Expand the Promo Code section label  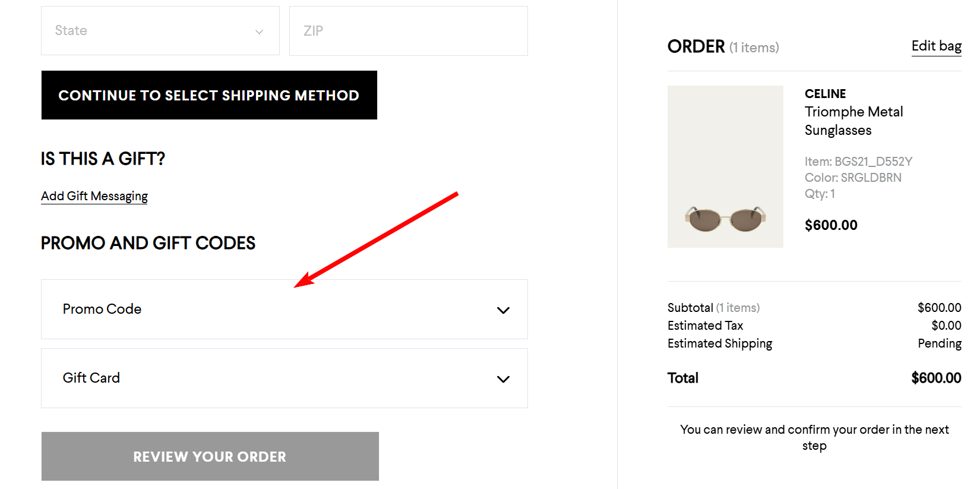coord(102,309)
